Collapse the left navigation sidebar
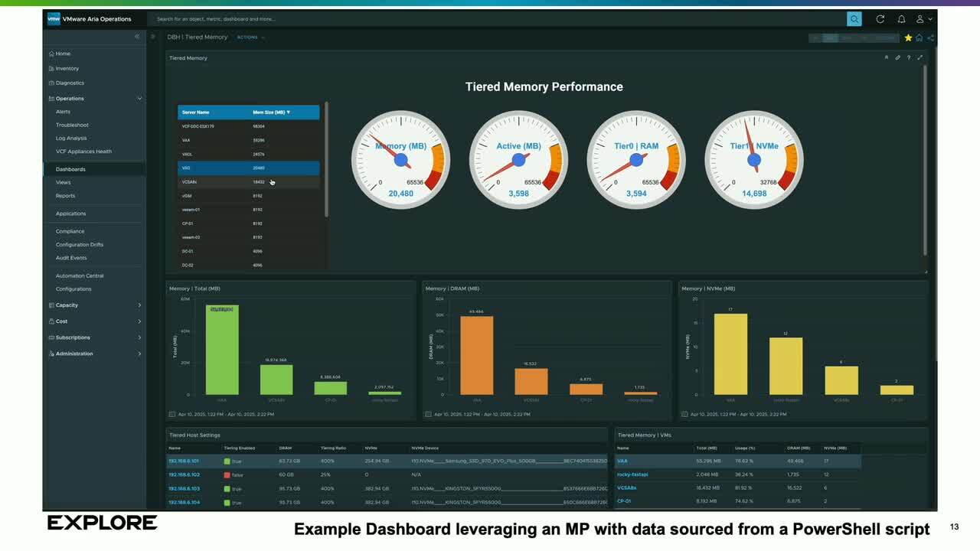Image resolution: width=980 pixels, height=551 pixels. pyautogui.click(x=137, y=37)
